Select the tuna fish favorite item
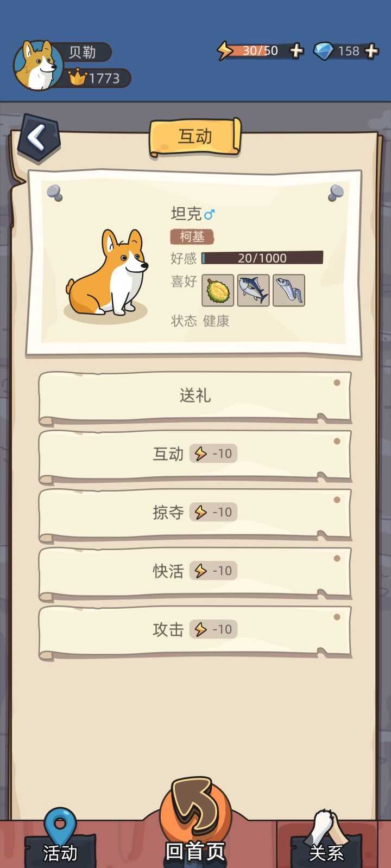This screenshot has width=391, height=868. [253, 290]
